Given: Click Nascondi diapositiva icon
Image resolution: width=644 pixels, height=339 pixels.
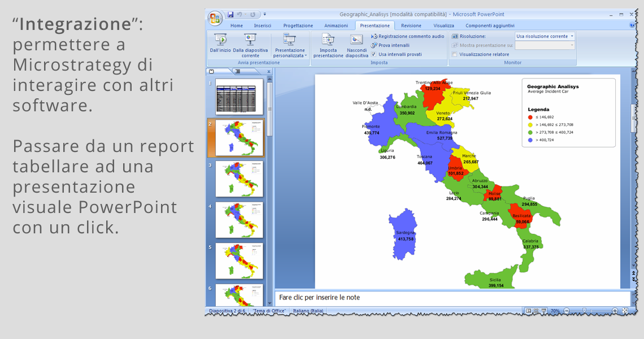Looking at the screenshot, I should (356, 40).
